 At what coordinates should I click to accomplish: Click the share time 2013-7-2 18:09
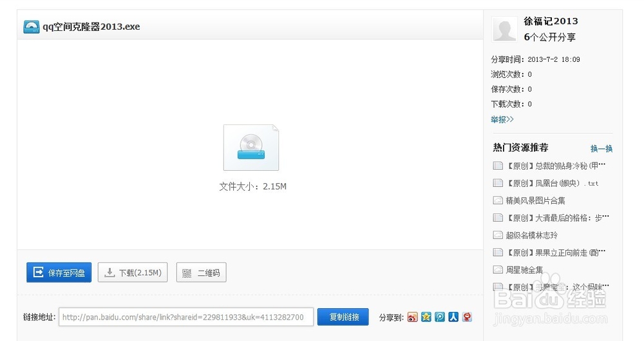[554, 59]
